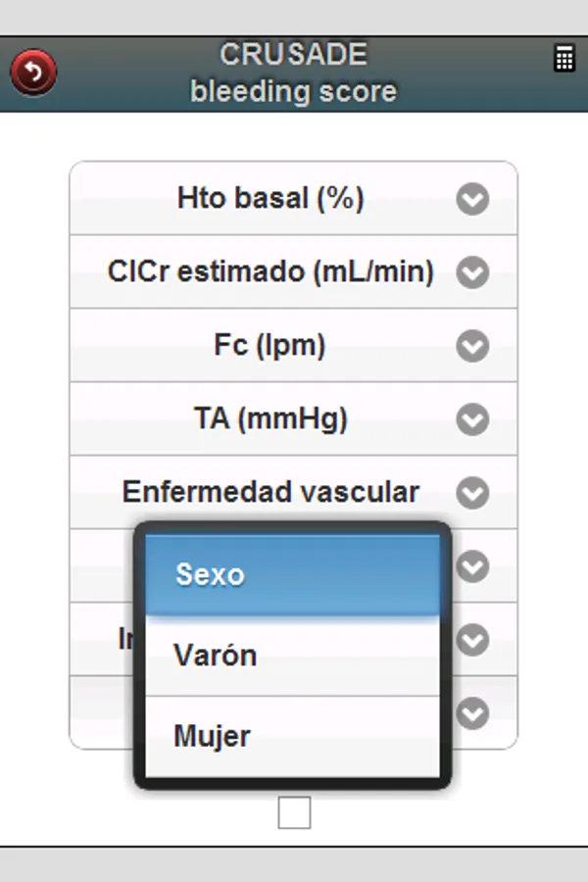Click the chevron right of the Mujer option
Image resolution: width=588 pixels, height=882 pixels.
pos(472,713)
